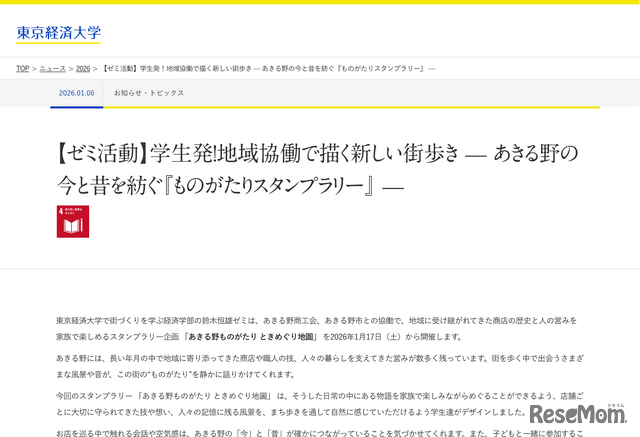
Task: Click the paragraph starting あきる野には、長い年月
Action: point(320,366)
